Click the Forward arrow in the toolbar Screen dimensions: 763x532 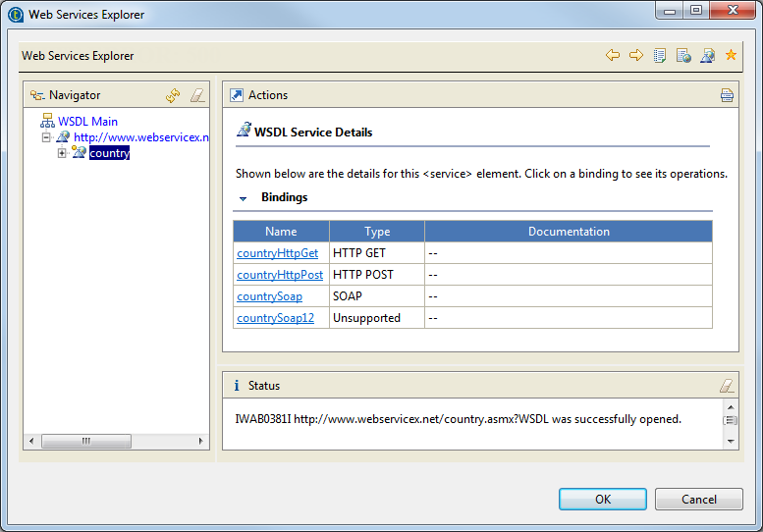pyautogui.click(x=636, y=56)
